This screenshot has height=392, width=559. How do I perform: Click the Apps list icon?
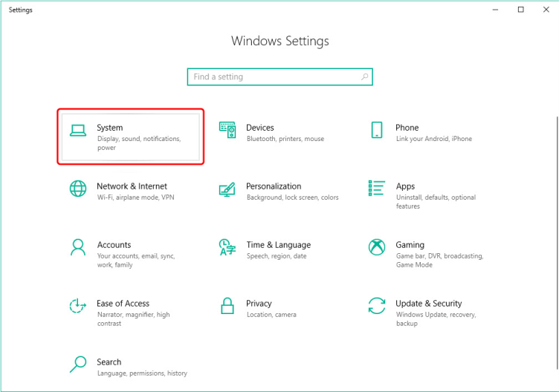coord(376,188)
